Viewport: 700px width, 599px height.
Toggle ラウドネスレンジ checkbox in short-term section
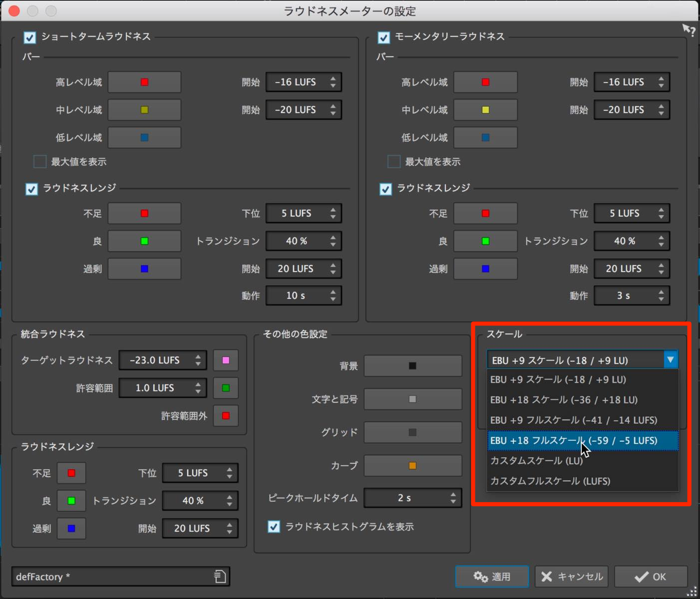pyautogui.click(x=31, y=189)
